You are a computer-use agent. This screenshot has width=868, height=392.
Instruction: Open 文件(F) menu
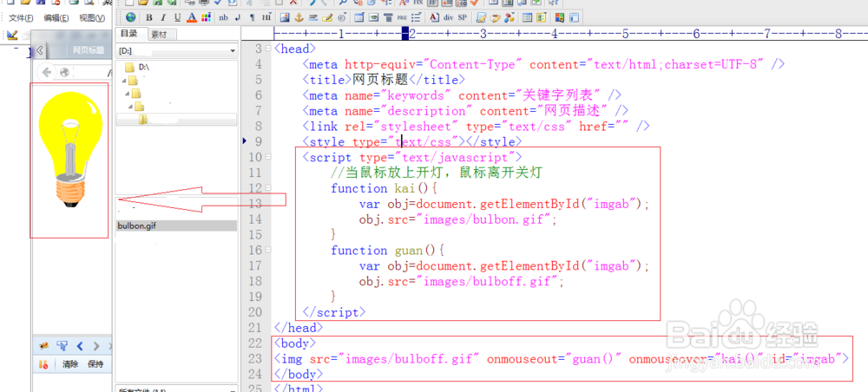[x=22, y=17]
